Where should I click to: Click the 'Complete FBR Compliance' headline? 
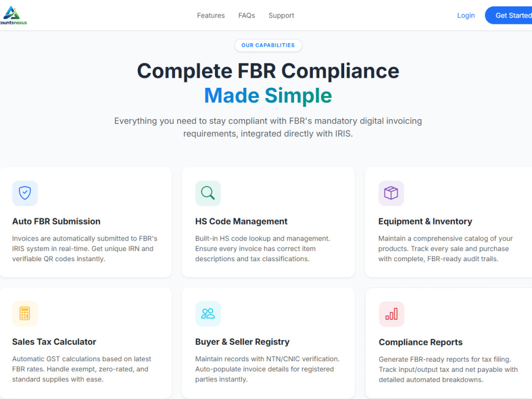point(268,71)
